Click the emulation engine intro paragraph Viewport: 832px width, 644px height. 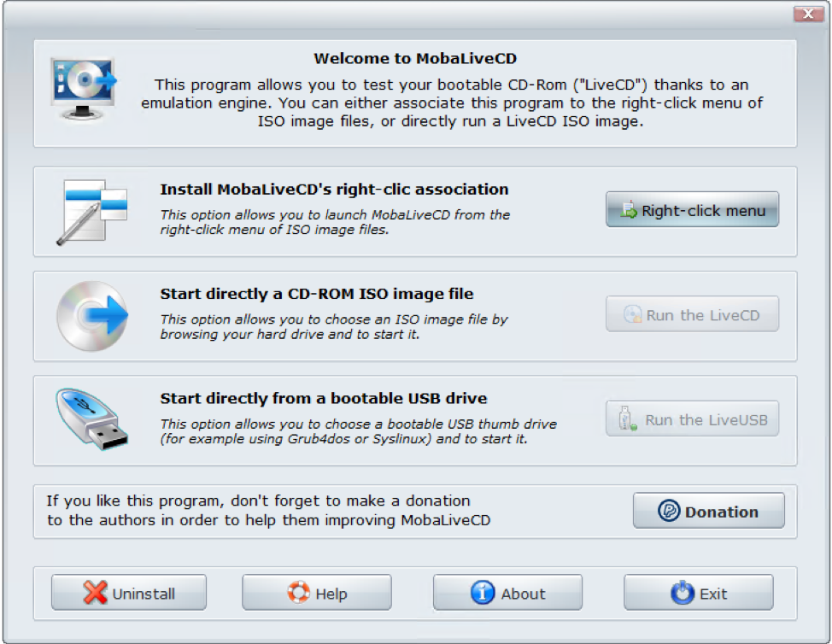tap(451, 102)
